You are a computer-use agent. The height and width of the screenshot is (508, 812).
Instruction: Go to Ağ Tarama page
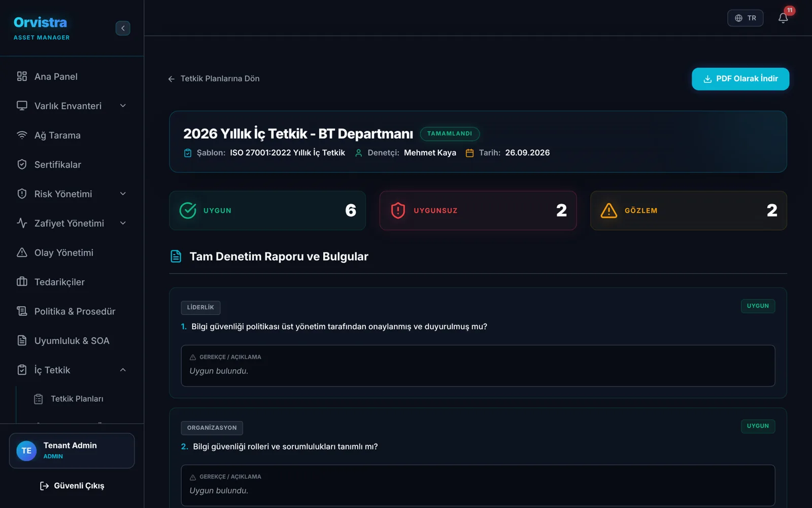72,135
